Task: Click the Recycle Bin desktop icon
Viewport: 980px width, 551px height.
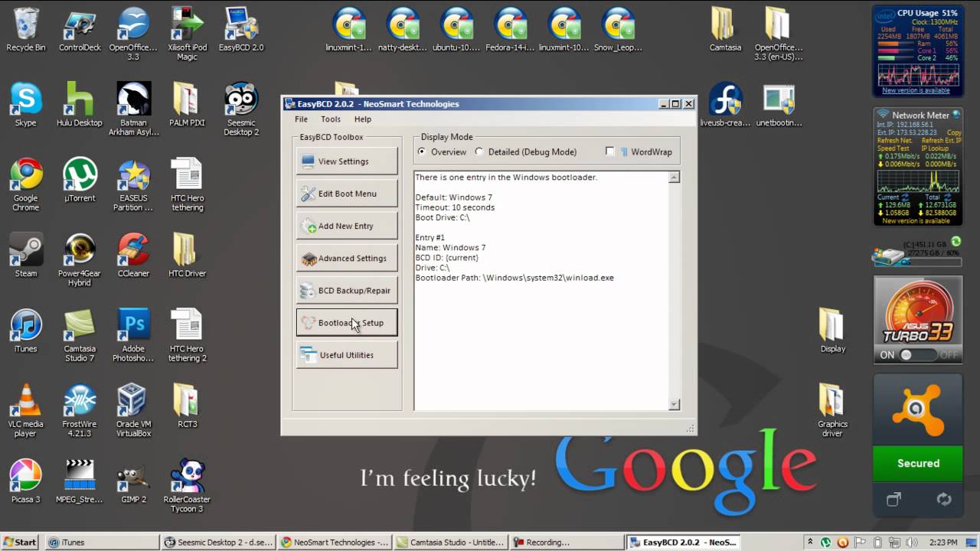Action: click(x=26, y=29)
